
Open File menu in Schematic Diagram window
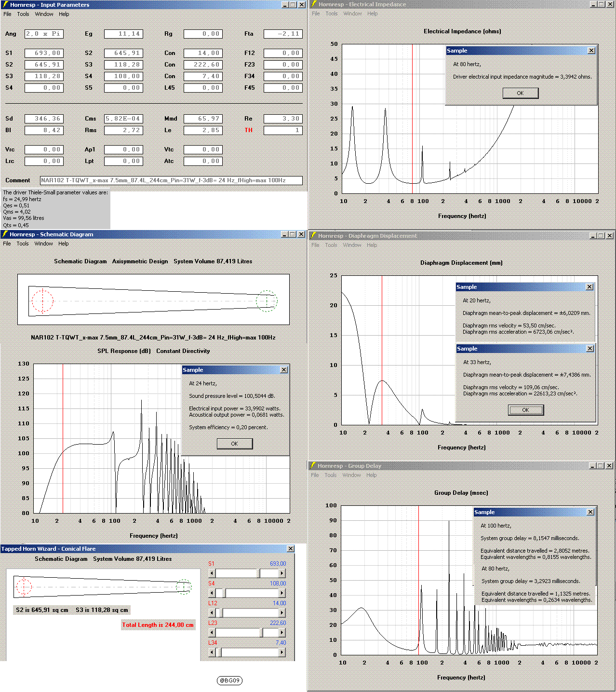(x=7, y=244)
